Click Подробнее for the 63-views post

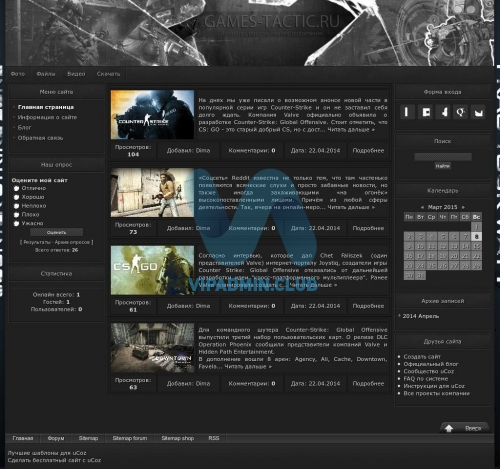(x=368, y=384)
